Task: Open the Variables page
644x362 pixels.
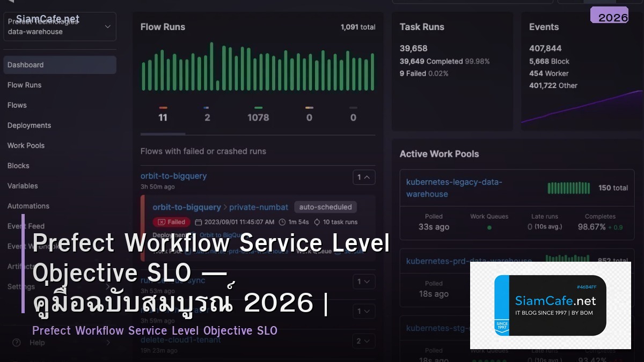Action: (23, 186)
